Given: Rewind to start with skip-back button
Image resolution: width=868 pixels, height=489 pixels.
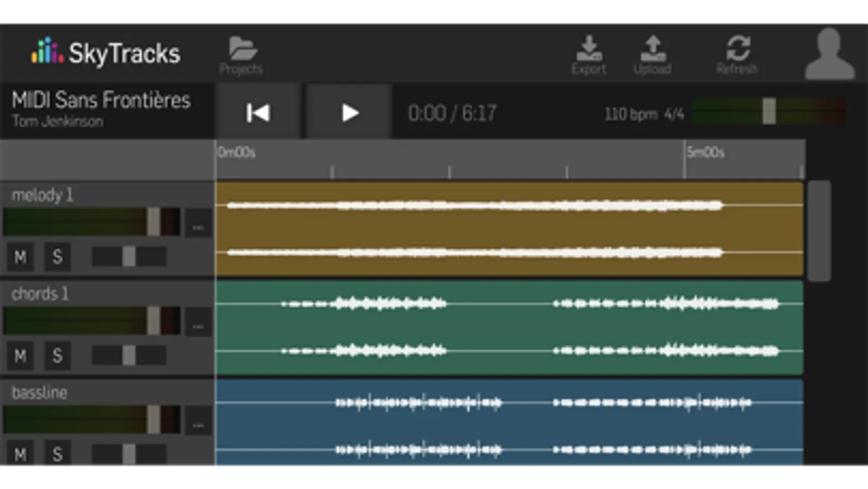Looking at the screenshot, I should tap(258, 112).
